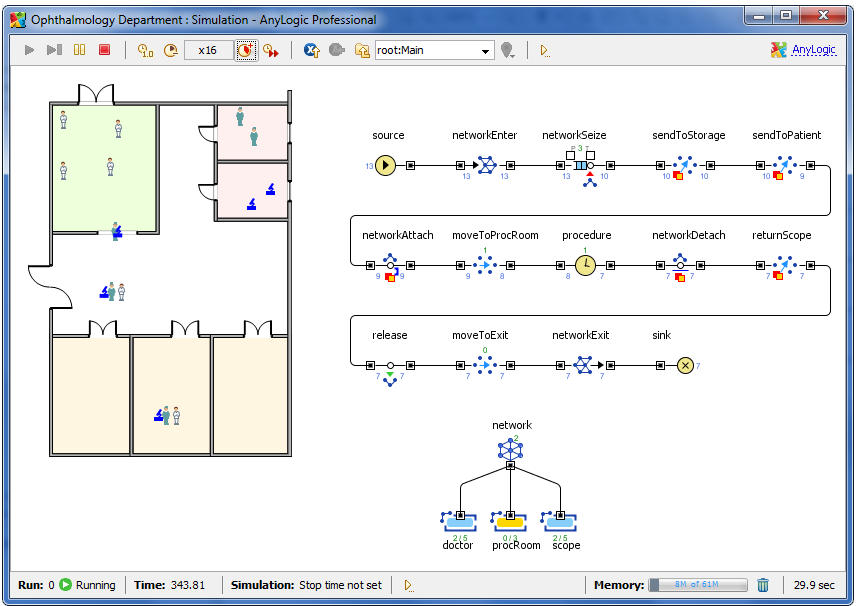Click the patient with doctor in the hallway
858x606 pixels.
113,292
